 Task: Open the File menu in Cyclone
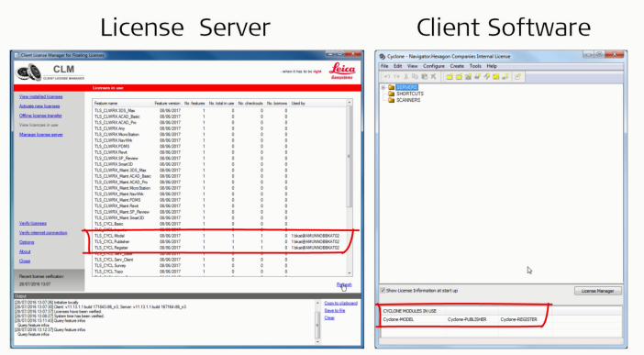(x=384, y=66)
